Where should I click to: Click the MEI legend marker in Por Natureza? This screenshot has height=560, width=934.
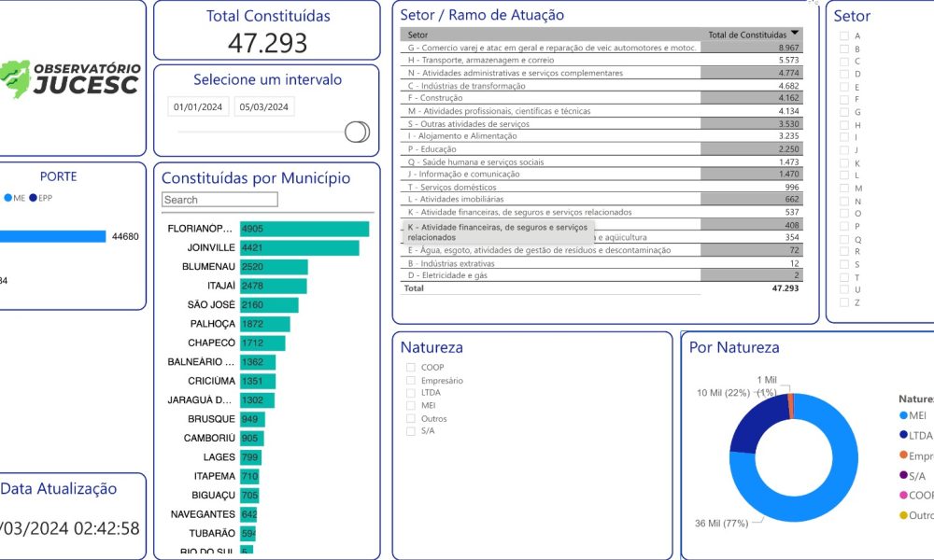(x=903, y=415)
